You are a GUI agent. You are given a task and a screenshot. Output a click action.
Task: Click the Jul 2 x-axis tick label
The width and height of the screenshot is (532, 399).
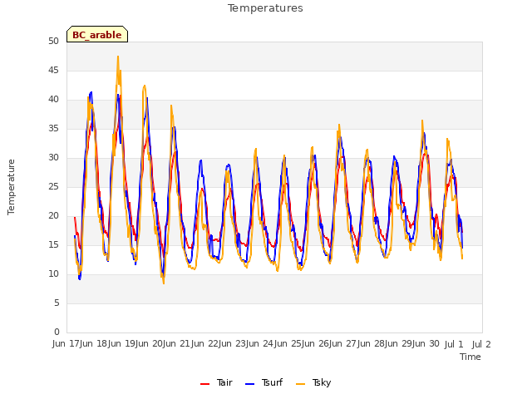coord(481,344)
